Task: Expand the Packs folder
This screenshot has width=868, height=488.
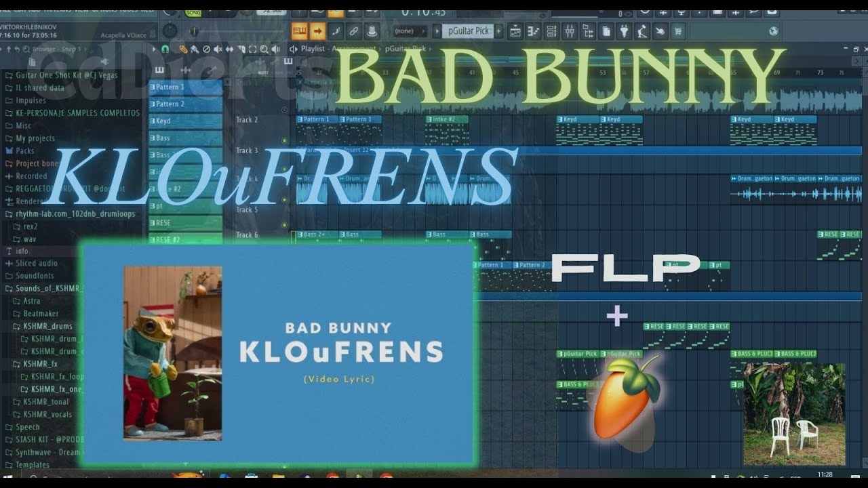Action: click(24, 150)
